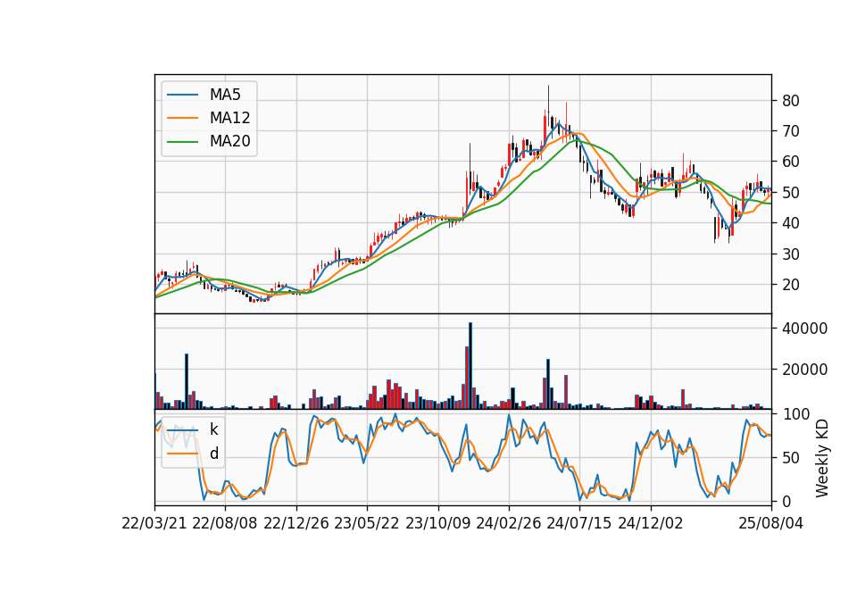The image size is (857, 616).
Task: Click the price axis value 80
Action: click(790, 101)
